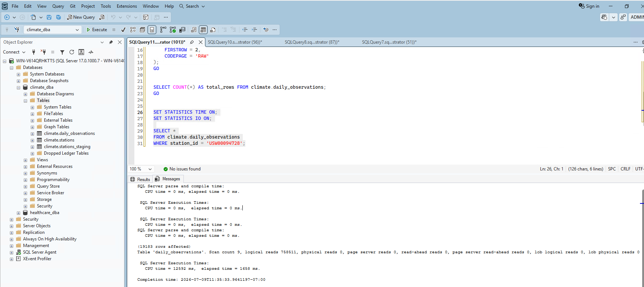Image resolution: width=644 pixels, height=287 pixels.
Task: Expand the SQL Server Agent node
Action: 11,252
